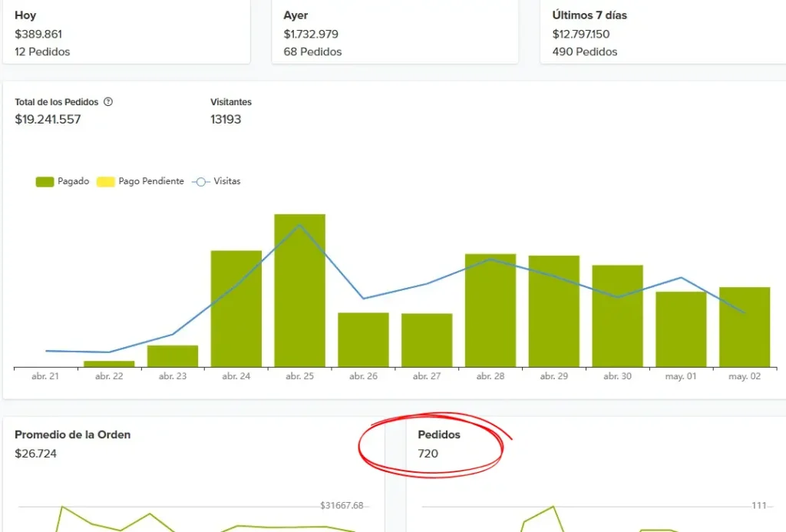Image resolution: width=786 pixels, height=532 pixels.
Task: Click the may. 01 green bar
Action: click(680, 329)
